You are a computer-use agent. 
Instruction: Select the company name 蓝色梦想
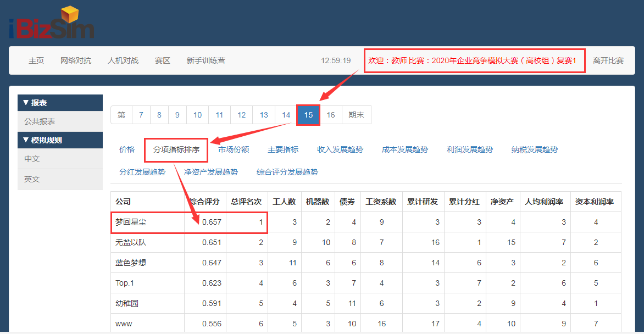(131, 263)
